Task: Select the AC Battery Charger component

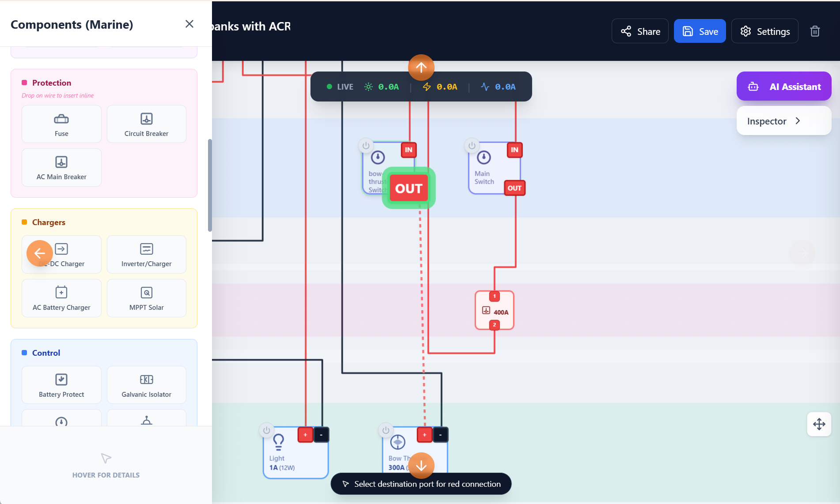Action: click(x=61, y=298)
